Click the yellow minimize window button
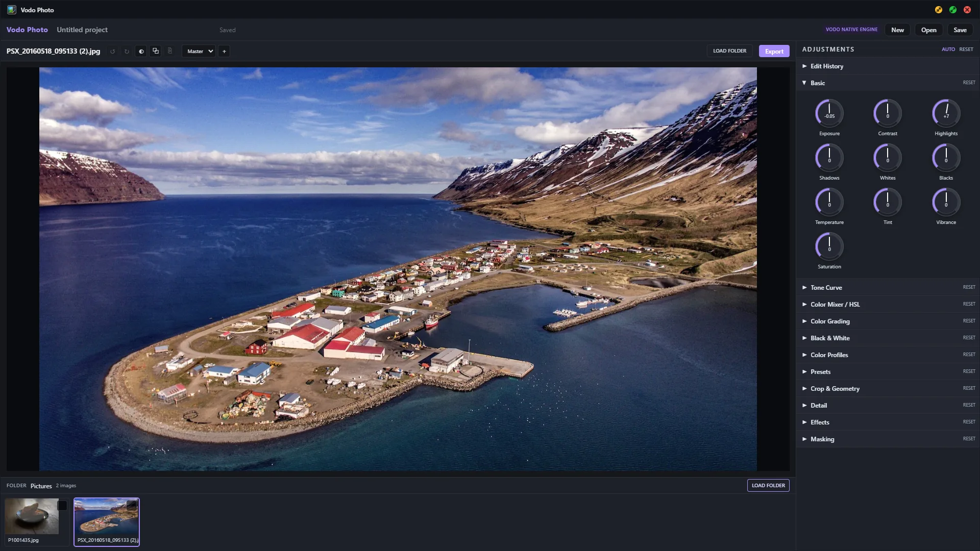Screen dimensions: 980x551 coord(938,10)
